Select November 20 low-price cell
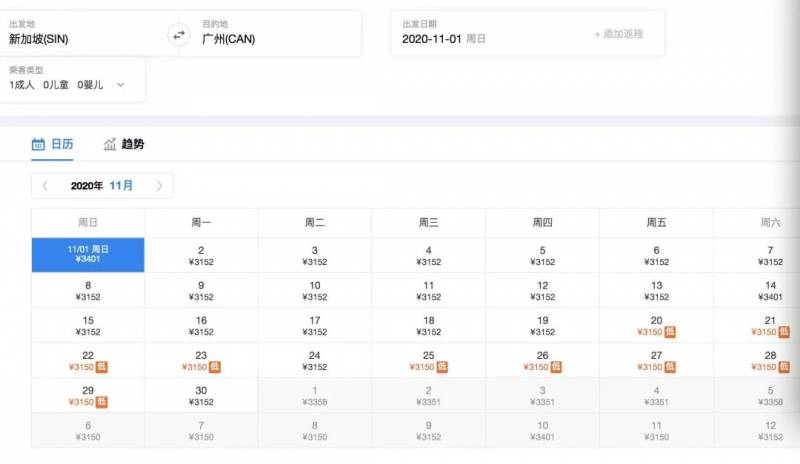 tap(656, 325)
